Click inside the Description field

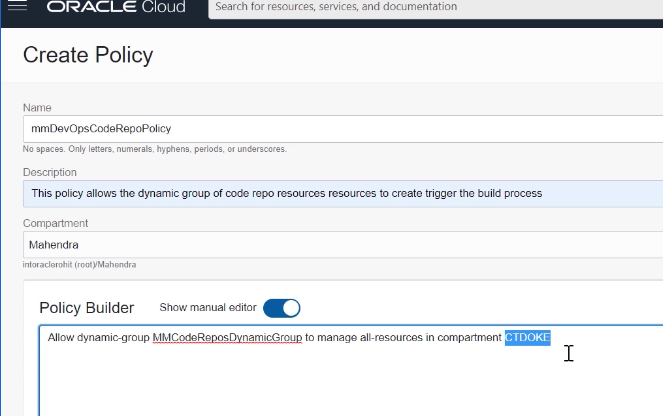(340, 193)
